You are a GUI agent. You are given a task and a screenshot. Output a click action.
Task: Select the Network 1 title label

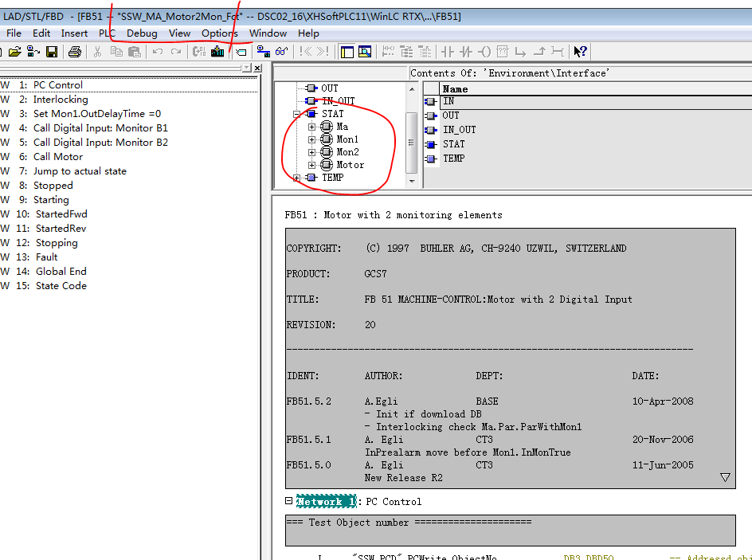click(x=326, y=501)
